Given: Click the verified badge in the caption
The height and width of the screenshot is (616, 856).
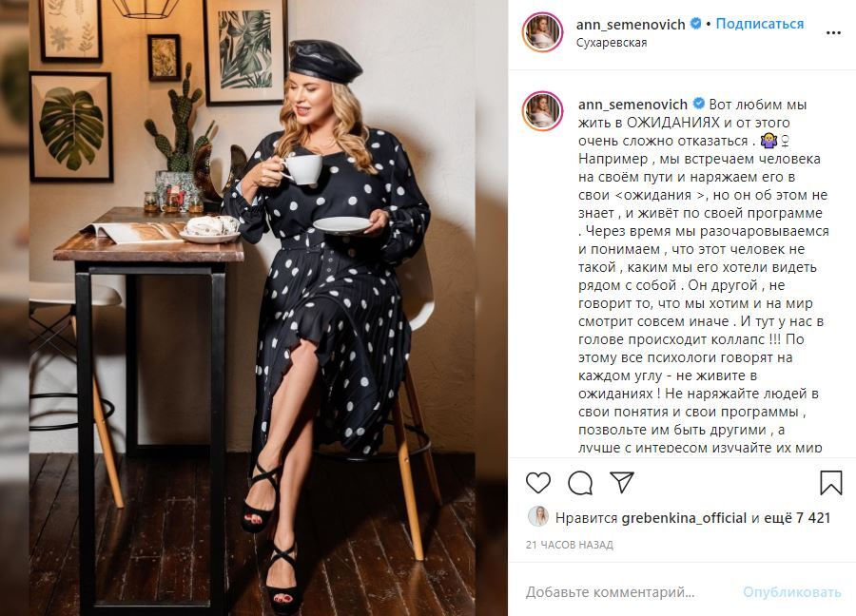Looking at the screenshot, I should (x=698, y=104).
